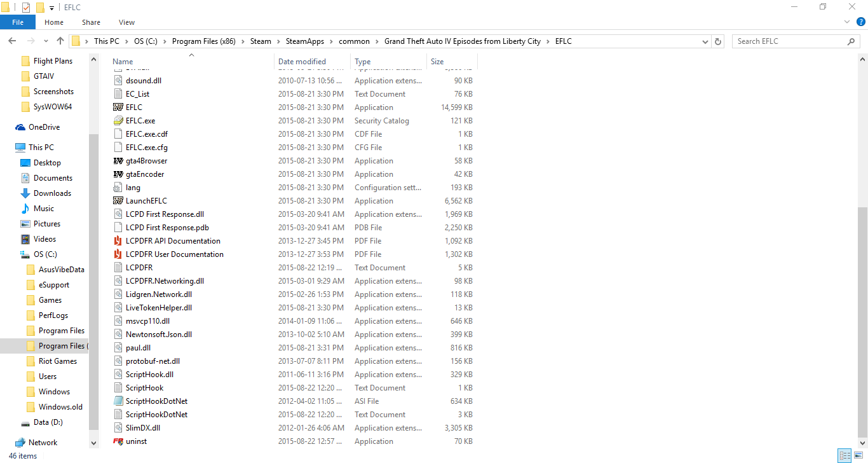Expand the chevron after common in address bar
This screenshot has height=463, width=868.
[377, 41]
